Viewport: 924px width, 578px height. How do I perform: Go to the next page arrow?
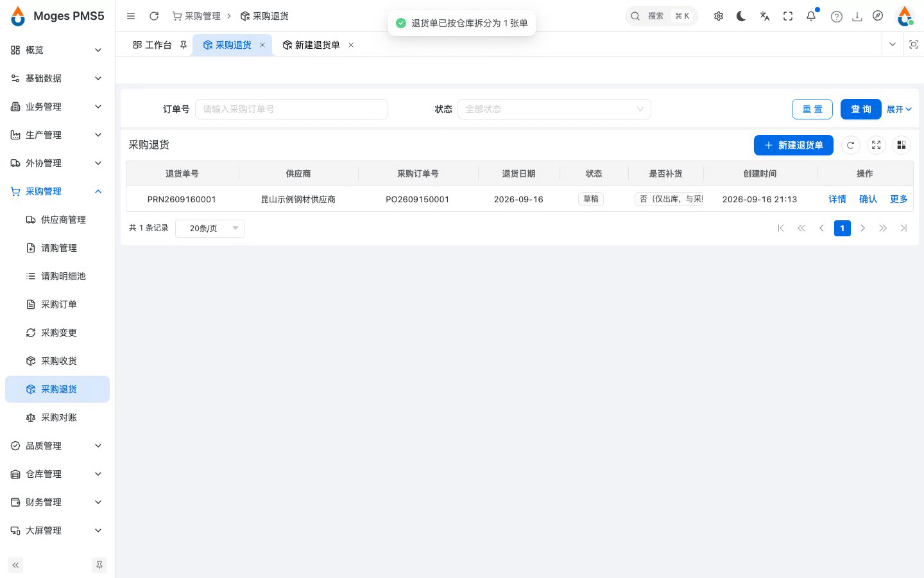863,228
